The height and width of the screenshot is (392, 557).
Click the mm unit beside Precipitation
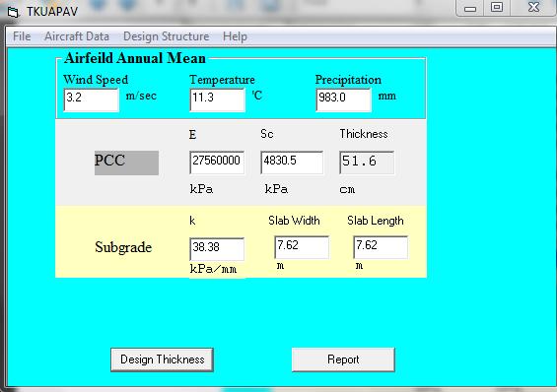(386, 97)
